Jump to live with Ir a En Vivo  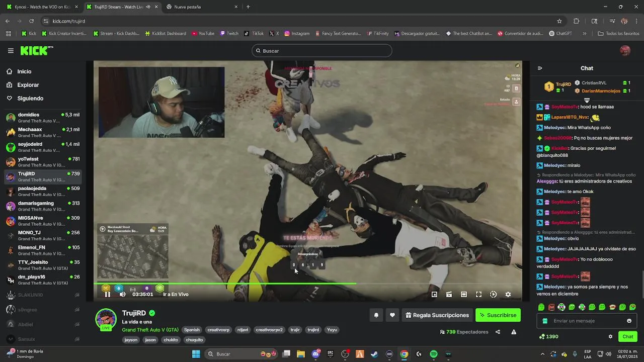(176, 294)
